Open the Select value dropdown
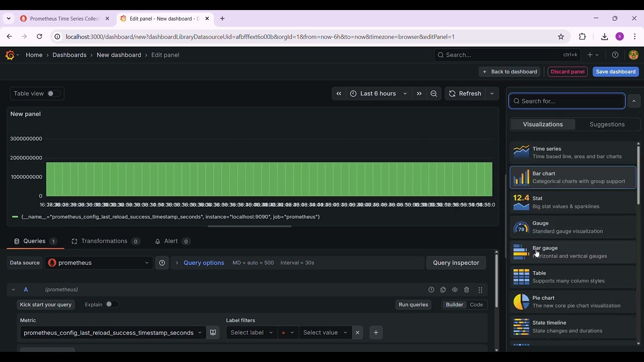The height and width of the screenshot is (362, 644). click(325, 332)
